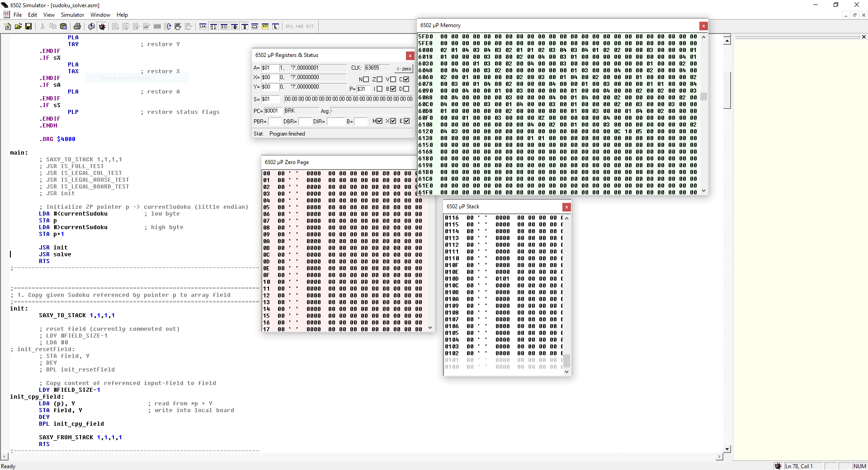
Task: Click the break execution hand icon
Action: pos(178,27)
